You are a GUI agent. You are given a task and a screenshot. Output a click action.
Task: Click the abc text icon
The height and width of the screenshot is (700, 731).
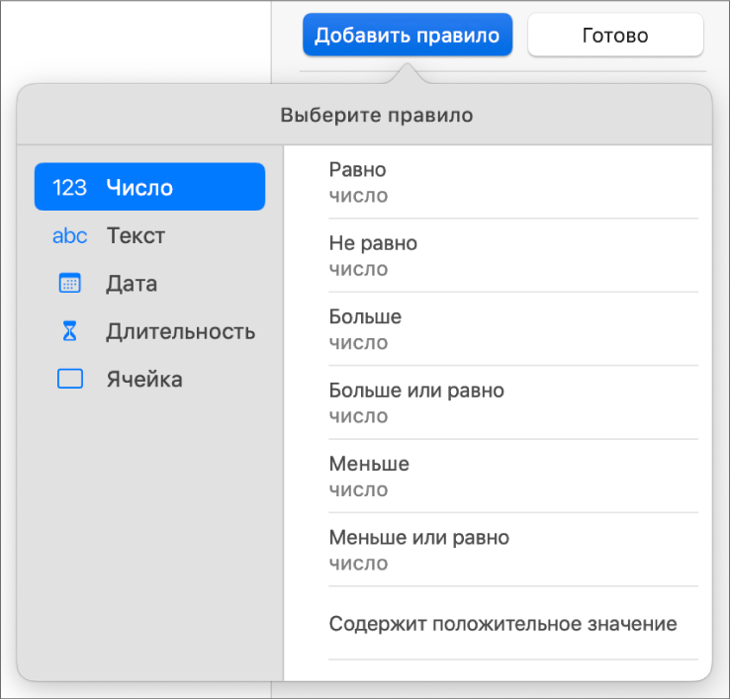tap(69, 236)
